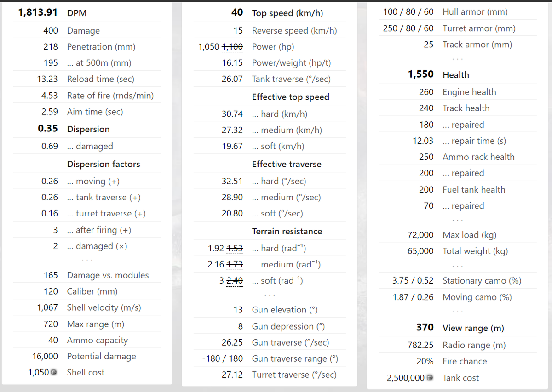Viewport: 552px width, 392px height.
Task: Expand the ellipsis above Damage vs. modules
Action: (87, 261)
